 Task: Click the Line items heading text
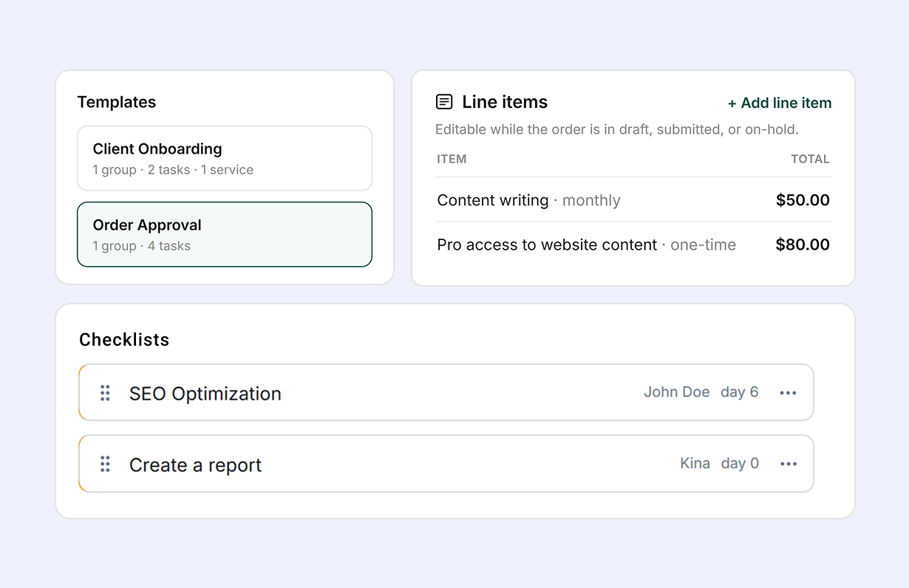tap(505, 102)
